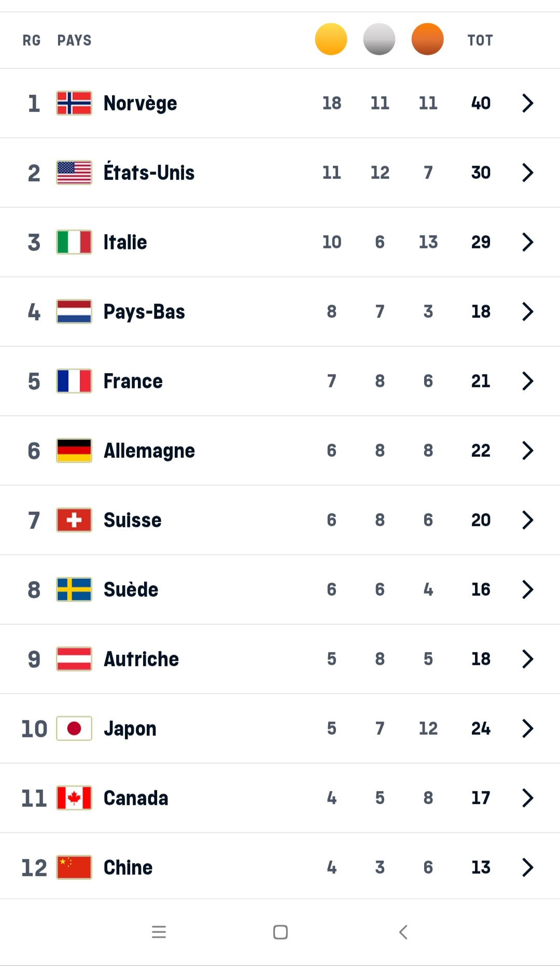Tap the Canada flag icon
Screen dimensions: 560x966
point(74,798)
